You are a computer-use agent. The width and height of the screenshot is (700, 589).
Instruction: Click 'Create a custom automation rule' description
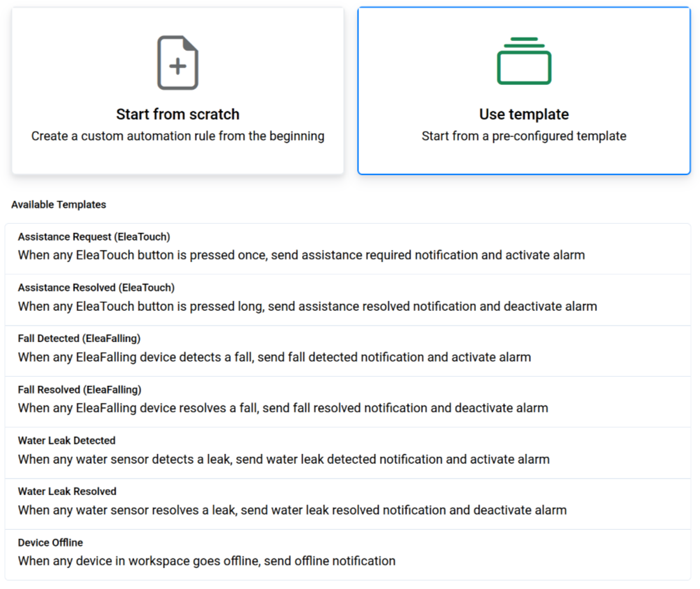177,136
